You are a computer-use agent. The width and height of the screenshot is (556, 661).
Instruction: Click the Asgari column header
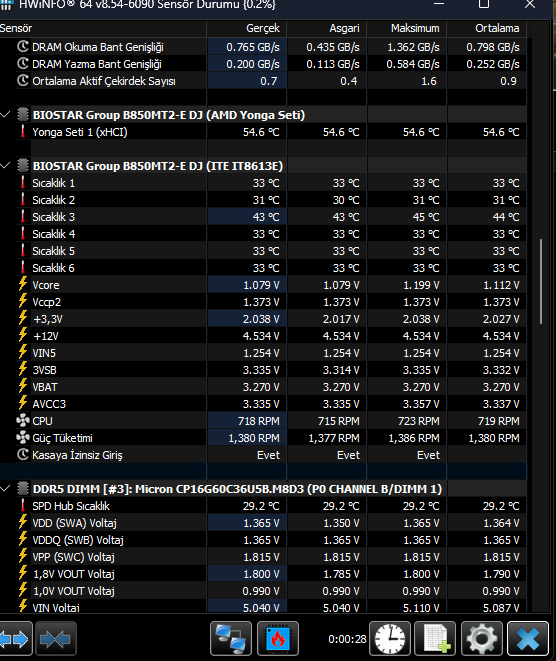click(x=327, y=28)
